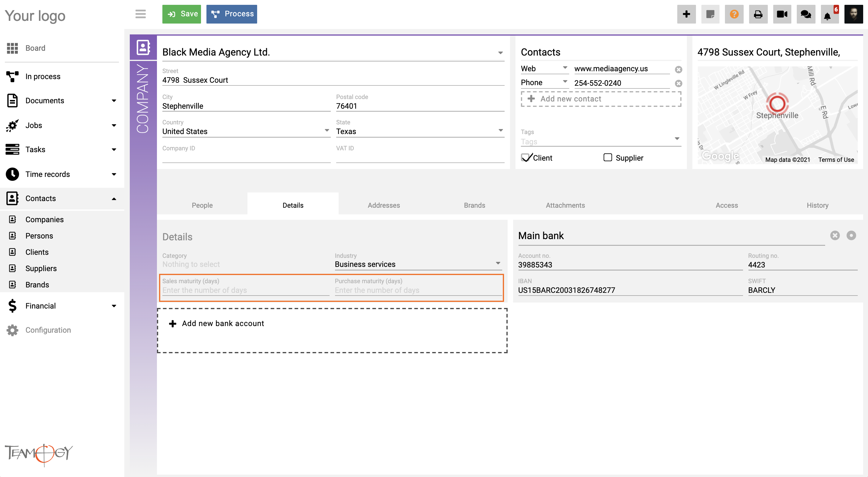The image size is (868, 477).
Task: Click the Configuration gear icon
Action: (12, 330)
